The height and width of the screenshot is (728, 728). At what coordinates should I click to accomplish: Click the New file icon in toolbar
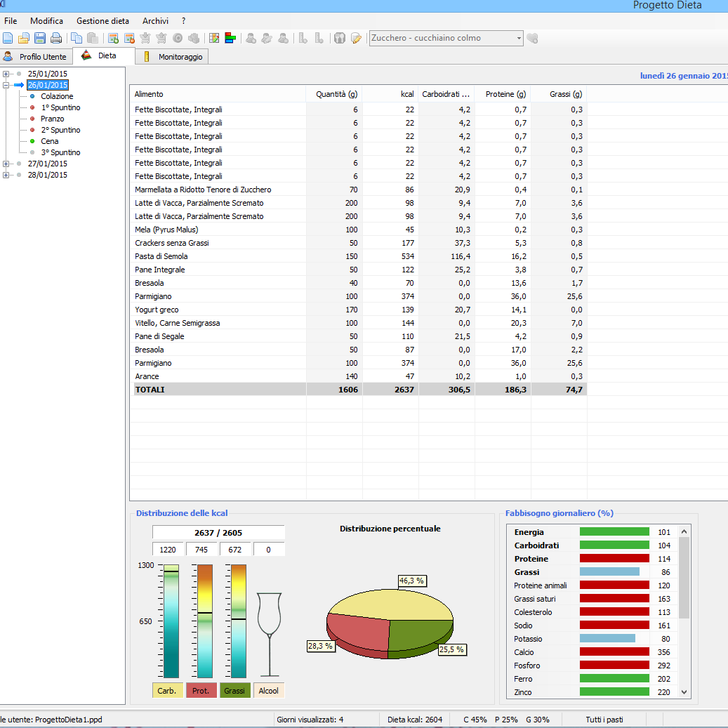point(8,38)
